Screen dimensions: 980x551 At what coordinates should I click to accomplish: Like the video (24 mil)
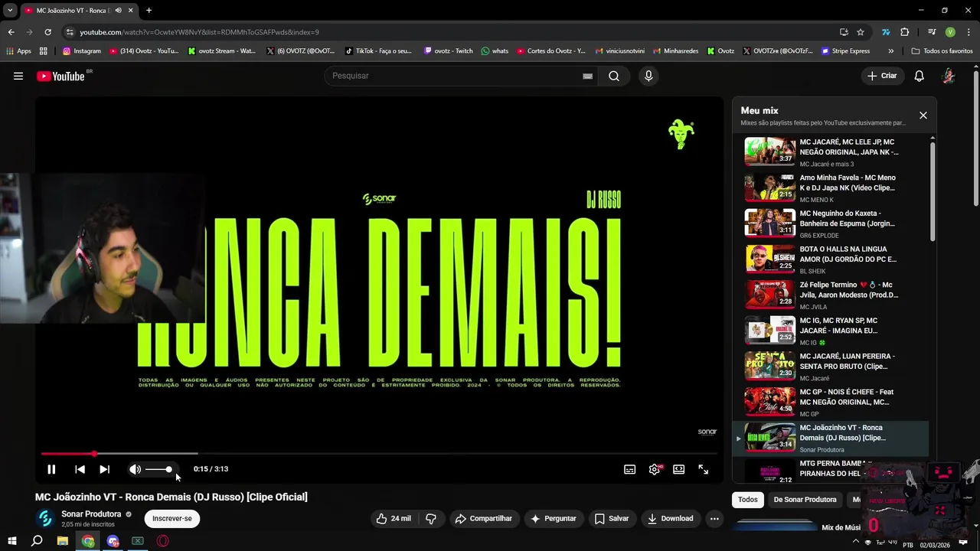(x=394, y=518)
